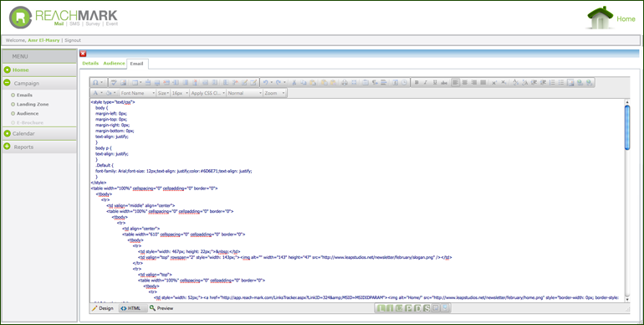Viewport: 644px width, 325px height.
Task: Center align the text
Action: (x=465, y=83)
